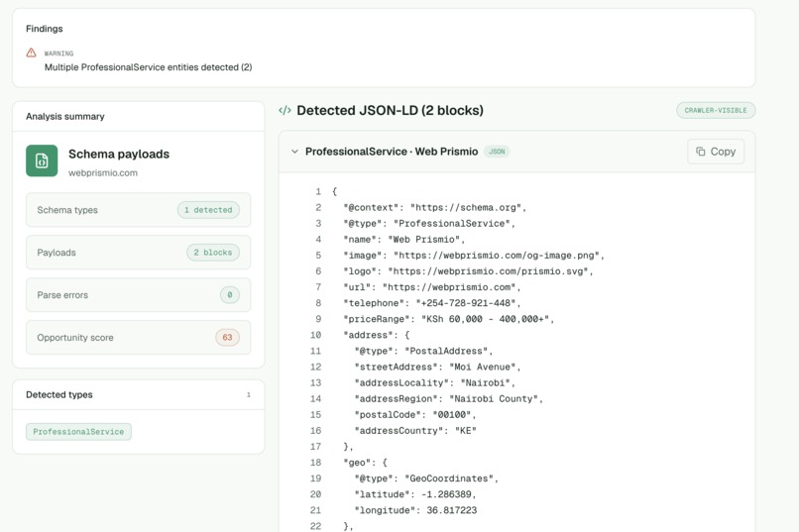Click the Parse errors count badge
The width and height of the screenshot is (799, 532).
click(230, 295)
